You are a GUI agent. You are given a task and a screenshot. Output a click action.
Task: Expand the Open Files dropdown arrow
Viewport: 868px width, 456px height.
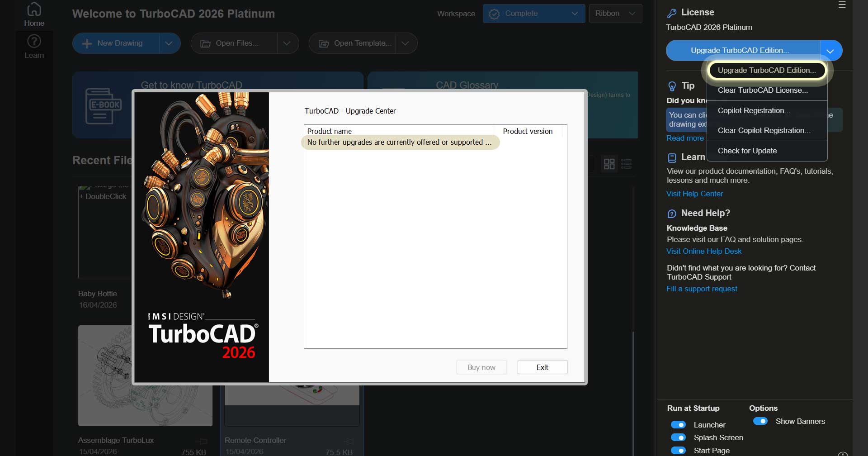coord(287,43)
